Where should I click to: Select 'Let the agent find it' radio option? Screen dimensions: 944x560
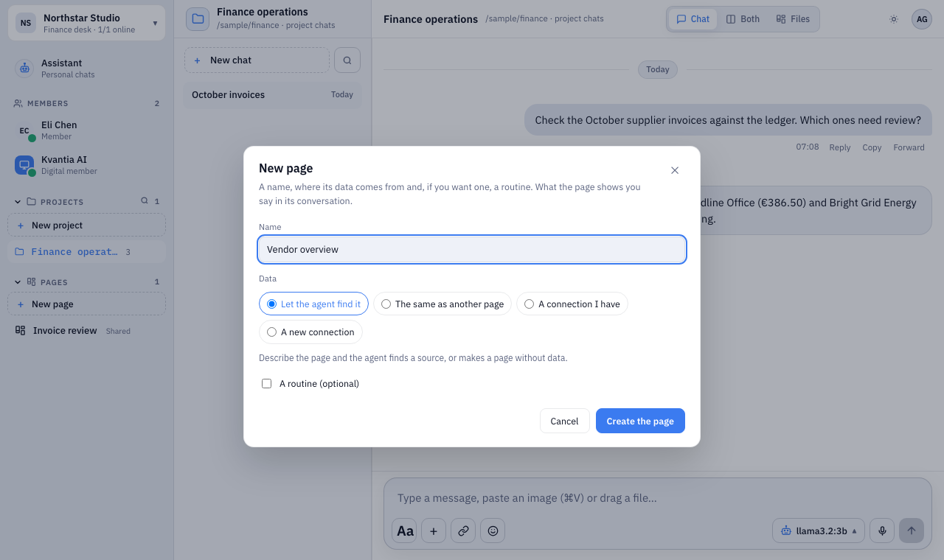pos(313,304)
